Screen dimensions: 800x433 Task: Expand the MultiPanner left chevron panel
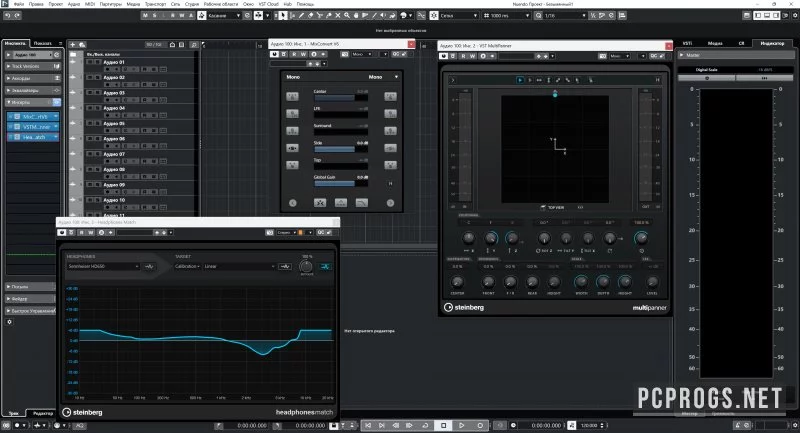click(x=453, y=80)
